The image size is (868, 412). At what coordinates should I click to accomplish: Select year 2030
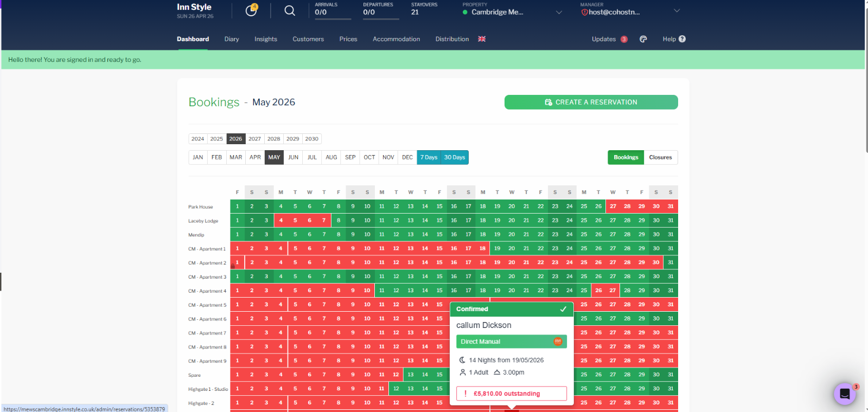[311, 139]
